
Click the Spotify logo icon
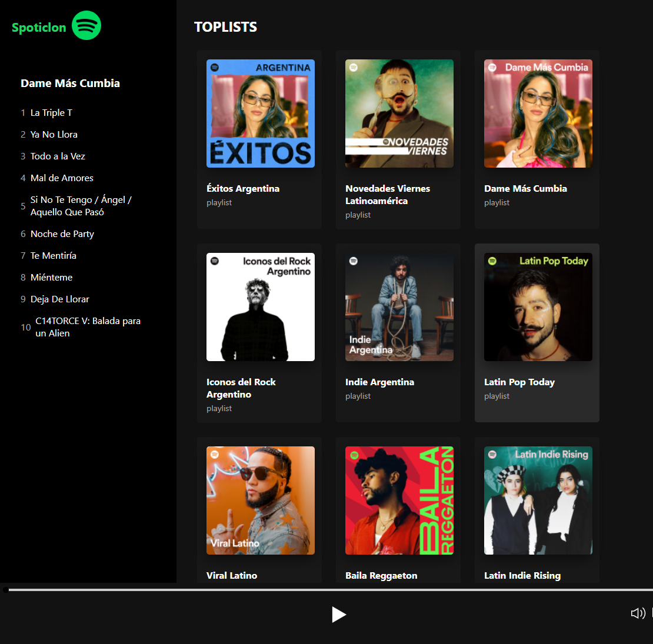tap(86, 25)
